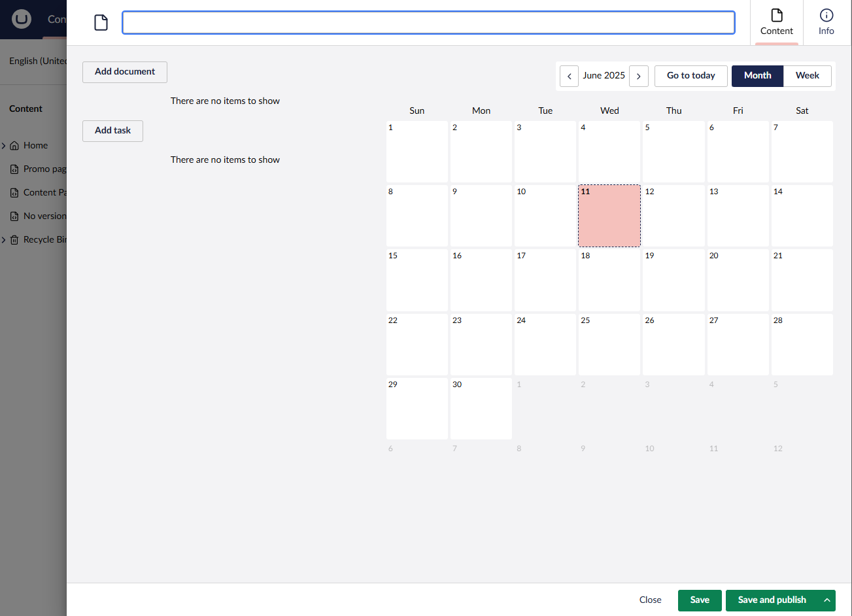This screenshot has height=616, width=852.
Task: Go to previous month with left arrow
Action: click(569, 76)
